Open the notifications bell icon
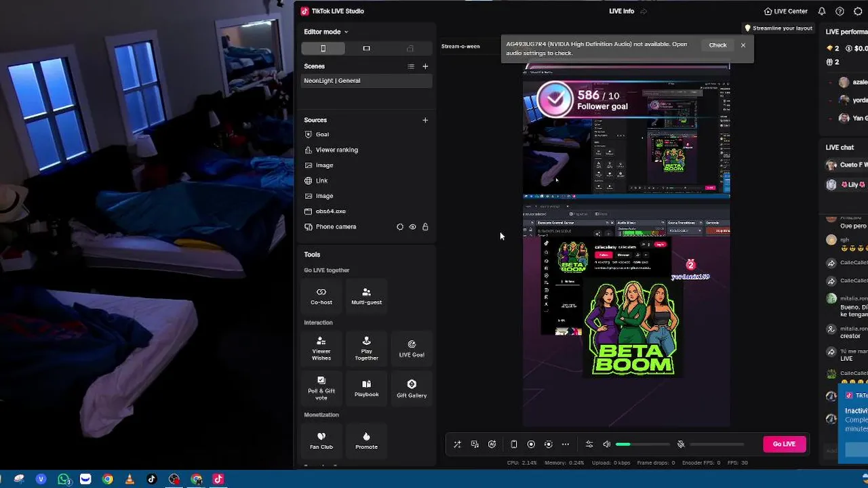 [822, 12]
